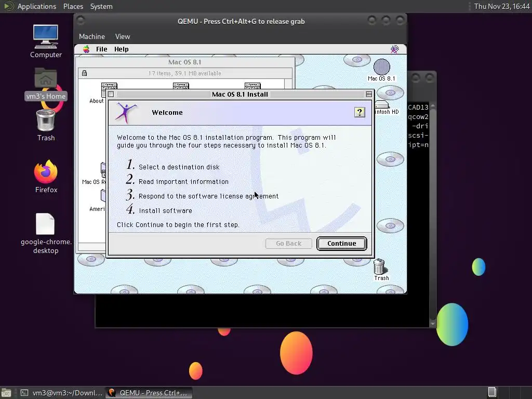Select the Macintosh HD drive icon
Image resolution: width=532 pixels, height=399 pixels.
click(386, 107)
